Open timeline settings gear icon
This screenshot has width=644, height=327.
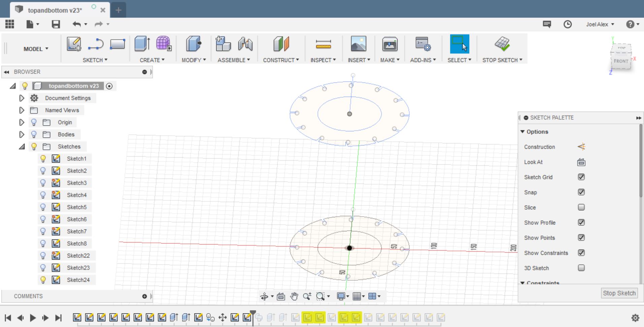(635, 318)
